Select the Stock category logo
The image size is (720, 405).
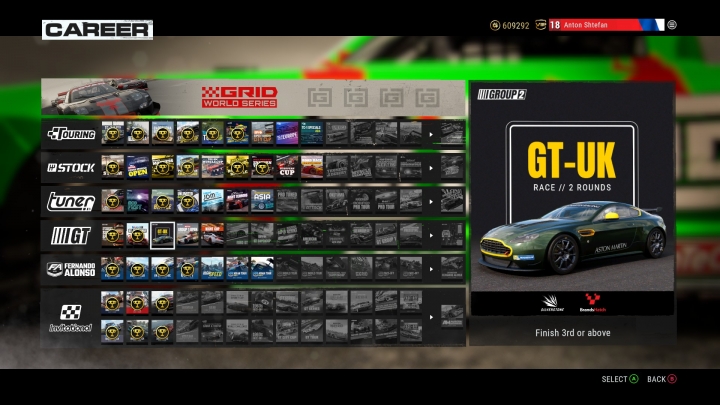click(71, 168)
